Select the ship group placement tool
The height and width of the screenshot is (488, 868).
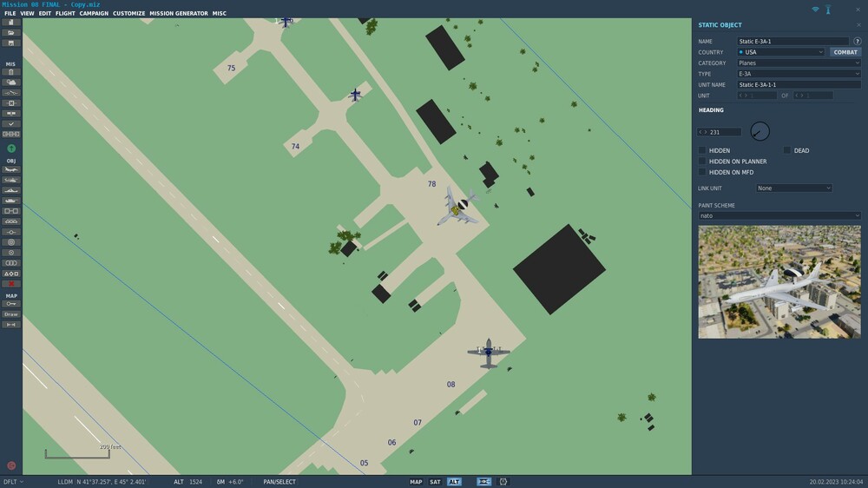(x=11, y=190)
